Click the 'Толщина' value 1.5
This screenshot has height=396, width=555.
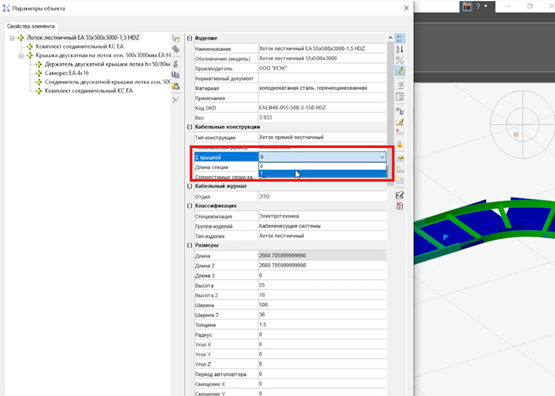[x=322, y=325]
